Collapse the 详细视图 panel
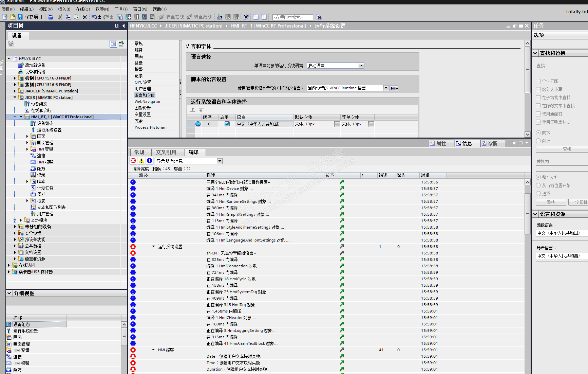 pyautogui.click(x=9, y=293)
